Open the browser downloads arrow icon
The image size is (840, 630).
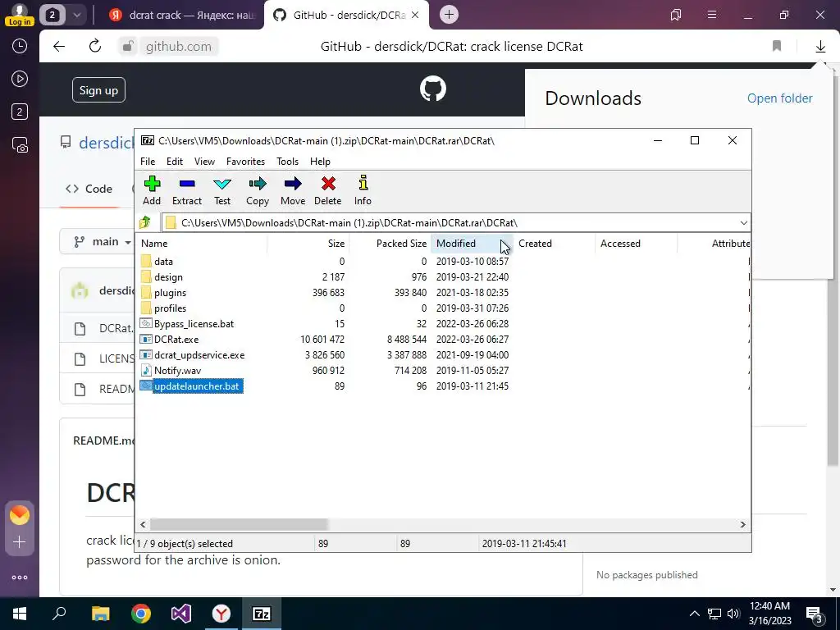click(820, 47)
